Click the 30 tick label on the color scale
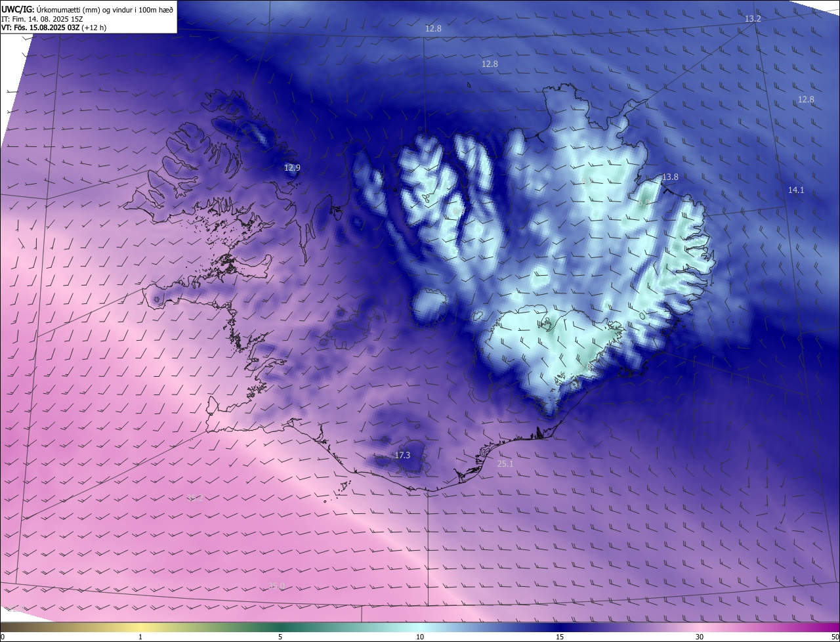 coord(700,637)
